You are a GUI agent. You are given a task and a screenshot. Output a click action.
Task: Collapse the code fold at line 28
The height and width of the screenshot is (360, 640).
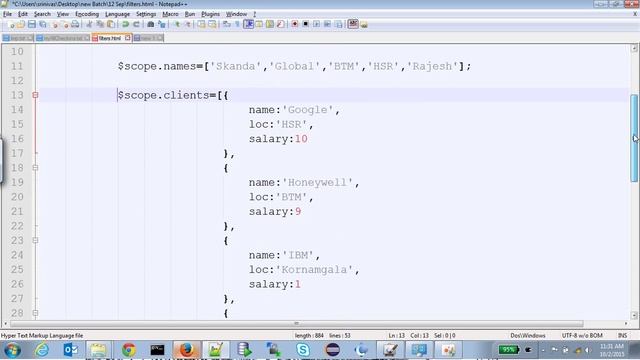pos(36,313)
